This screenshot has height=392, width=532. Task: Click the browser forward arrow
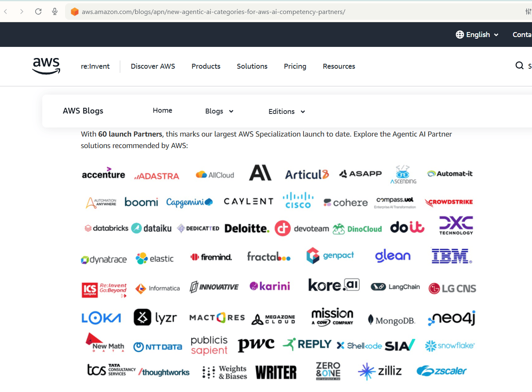22,12
